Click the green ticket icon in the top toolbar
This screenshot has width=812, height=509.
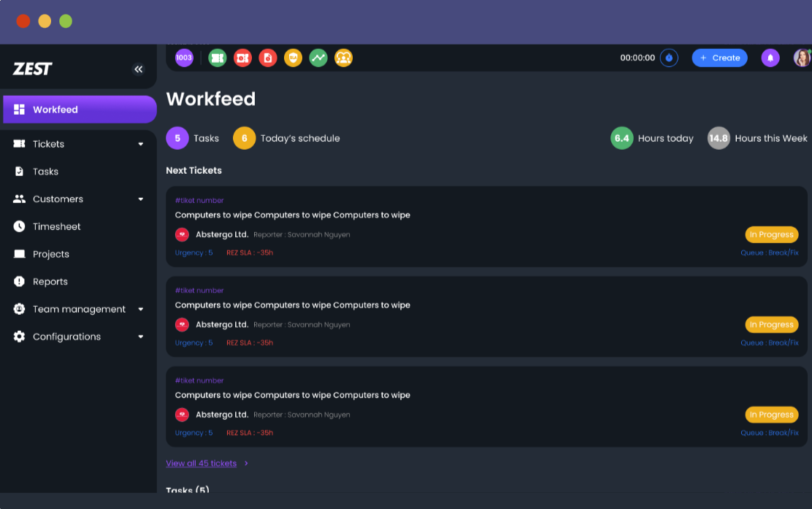pyautogui.click(x=217, y=58)
